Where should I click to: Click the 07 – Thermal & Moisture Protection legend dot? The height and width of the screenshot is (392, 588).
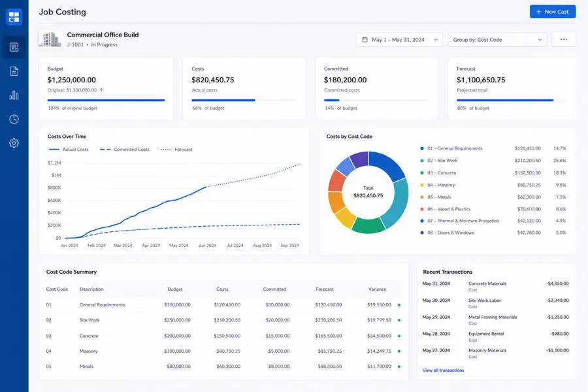(422, 221)
